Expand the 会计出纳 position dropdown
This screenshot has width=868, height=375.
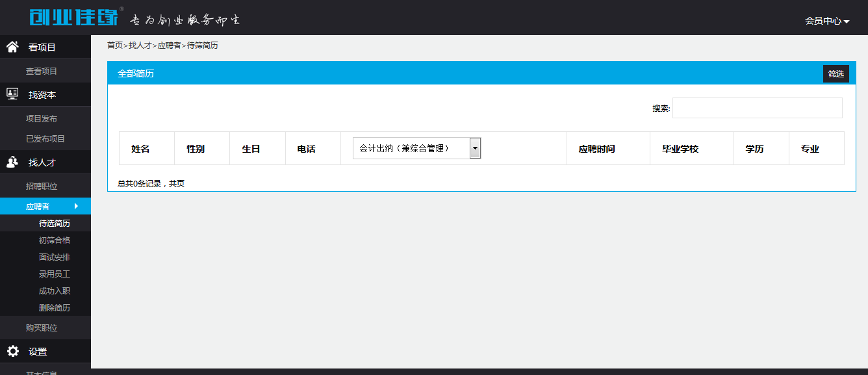[475, 148]
